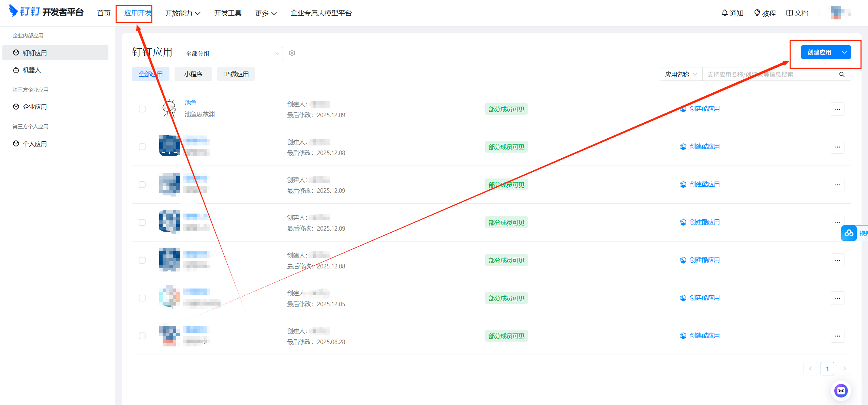Open 教程 lightbulb tutorials
Screen dimensions: 868x405
[x=765, y=13]
